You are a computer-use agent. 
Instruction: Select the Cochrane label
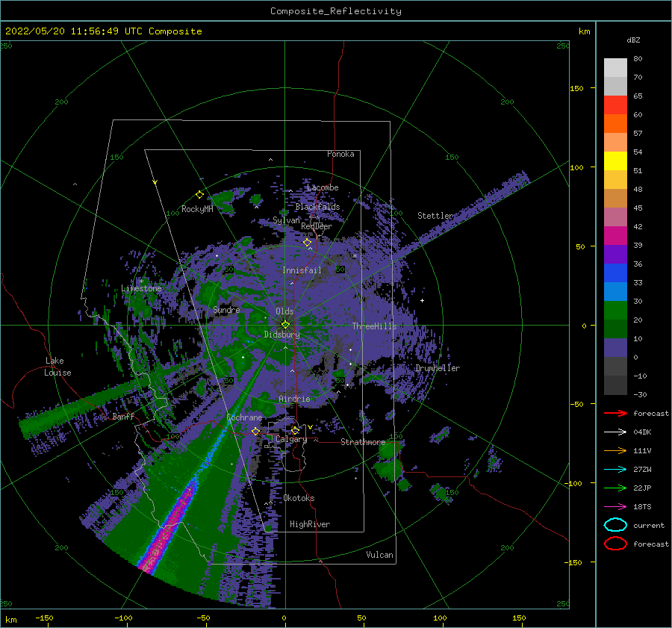tap(244, 417)
